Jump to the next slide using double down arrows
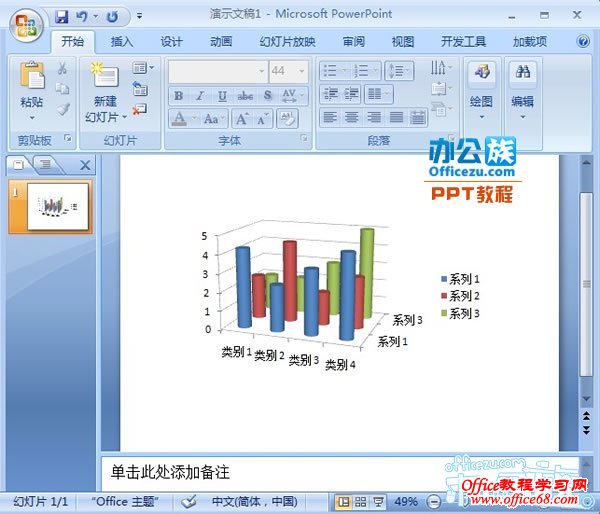Viewport: 600px width, 514px height. [x=586, y=430]
